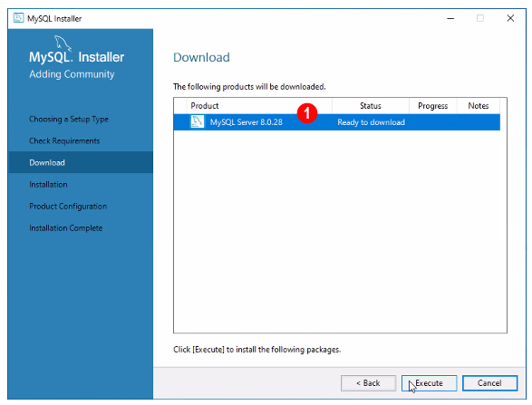Viewport: 532px width, 405px height.
Task: Open the Installation step in sidebar
Action: (x=48, y=185)
